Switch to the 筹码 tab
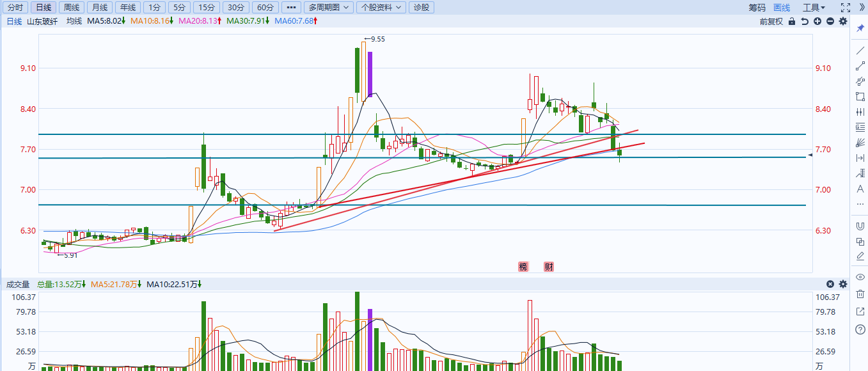The height and width of the screenshot is (371, 868). [757, 8]
